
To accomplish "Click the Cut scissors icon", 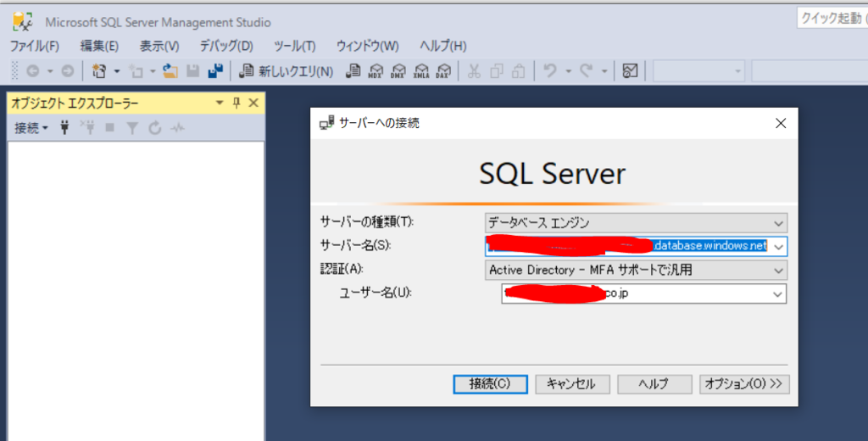I will (474, 71).
